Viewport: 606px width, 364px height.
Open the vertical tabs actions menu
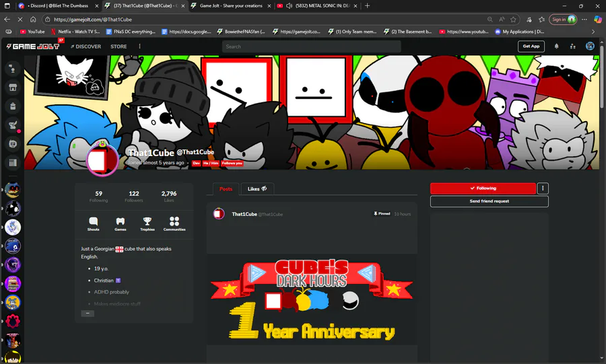(7, 6)
